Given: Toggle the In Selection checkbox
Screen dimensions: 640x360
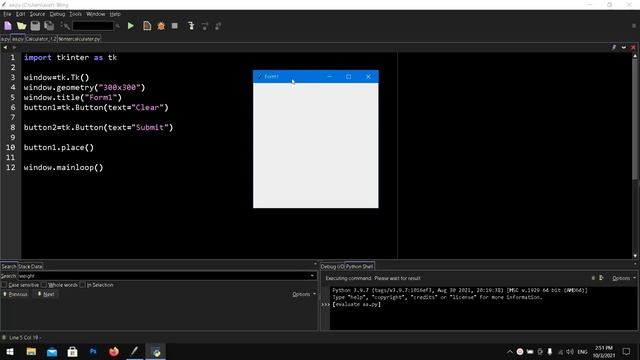Looking at the screenshot, I should 82,285.
